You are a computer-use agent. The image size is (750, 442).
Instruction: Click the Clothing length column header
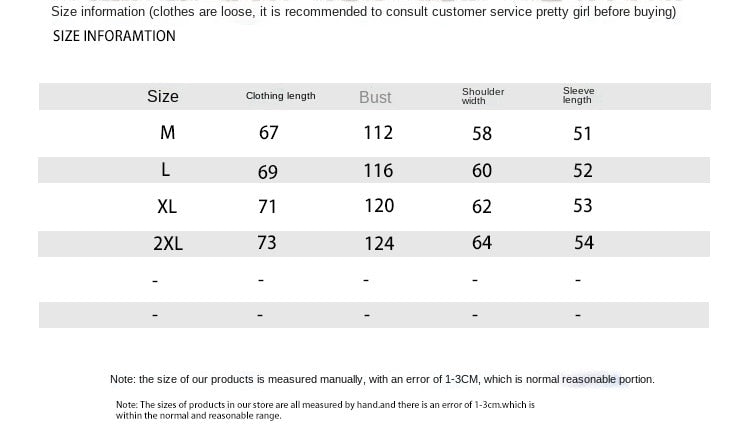281,96
